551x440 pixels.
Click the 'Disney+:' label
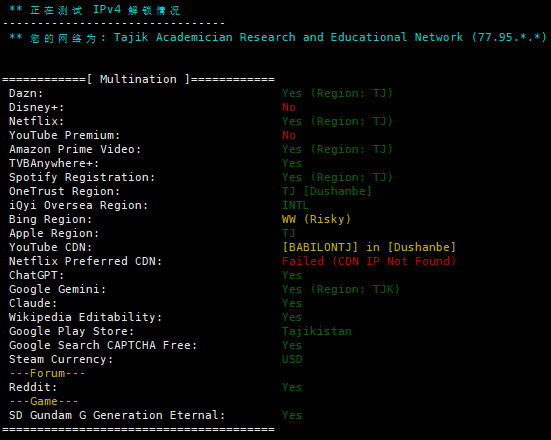click(37, 108)
